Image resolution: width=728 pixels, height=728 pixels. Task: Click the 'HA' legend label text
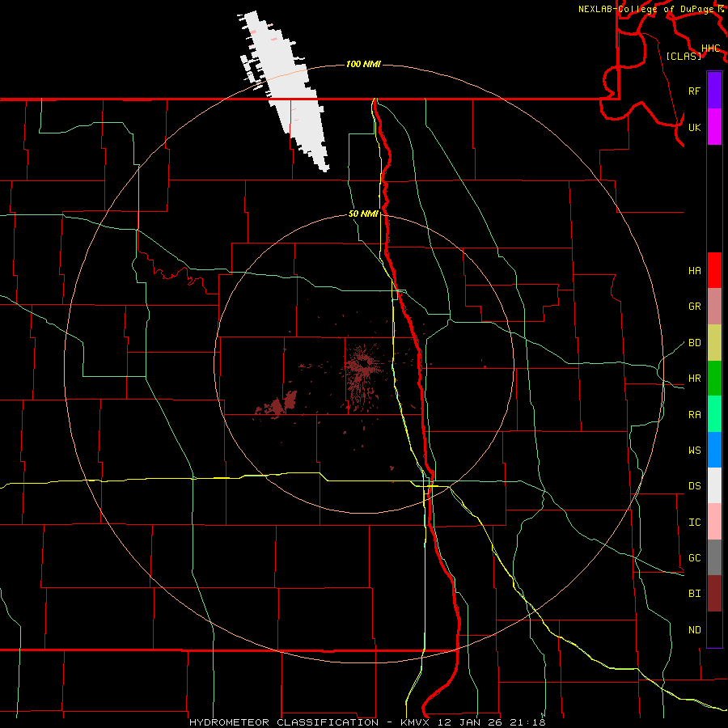tap(694, 271)
